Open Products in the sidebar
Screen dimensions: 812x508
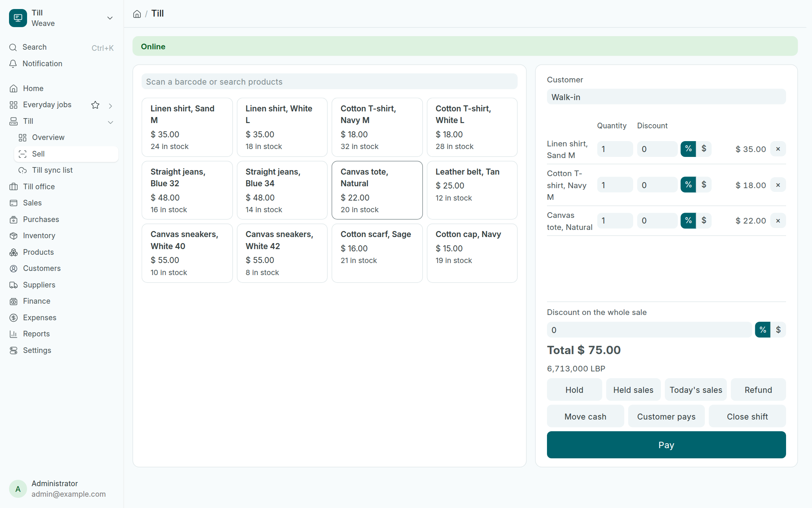62,252
